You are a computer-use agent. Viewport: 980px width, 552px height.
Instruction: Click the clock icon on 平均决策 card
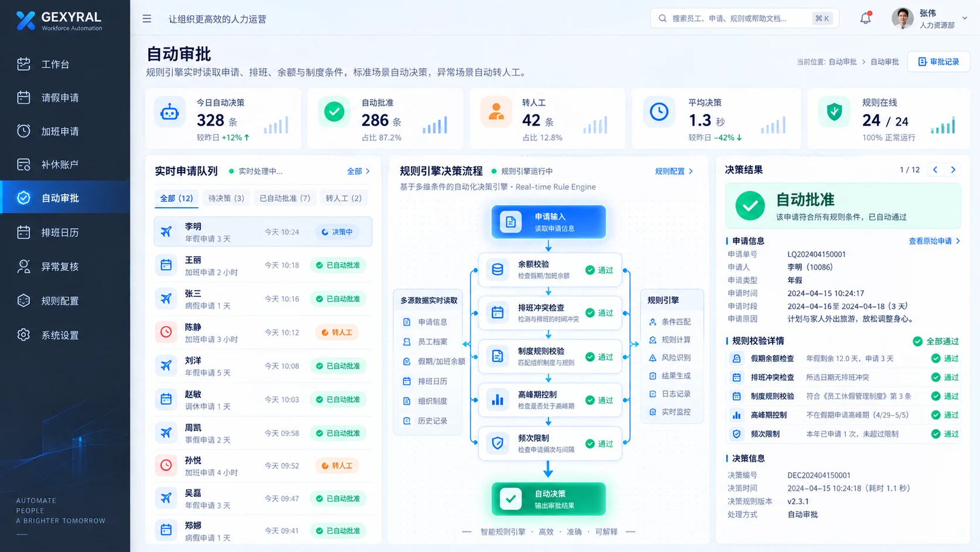point(659,111)
